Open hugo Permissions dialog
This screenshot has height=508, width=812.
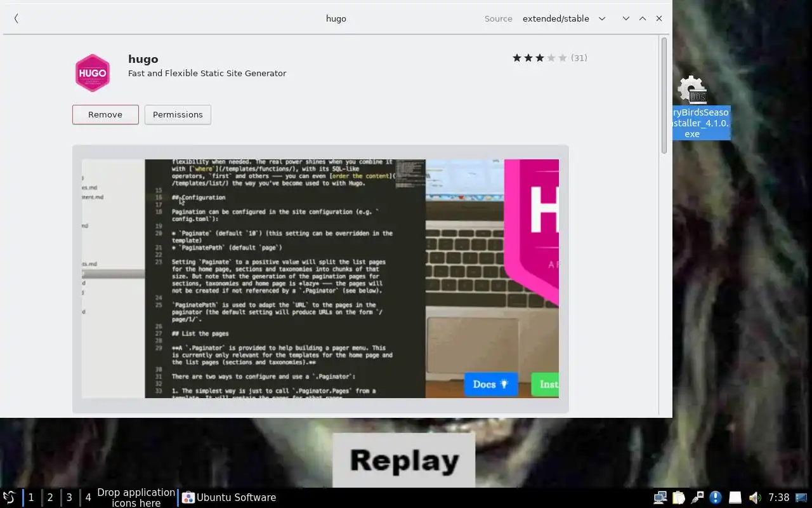(178, 114)
